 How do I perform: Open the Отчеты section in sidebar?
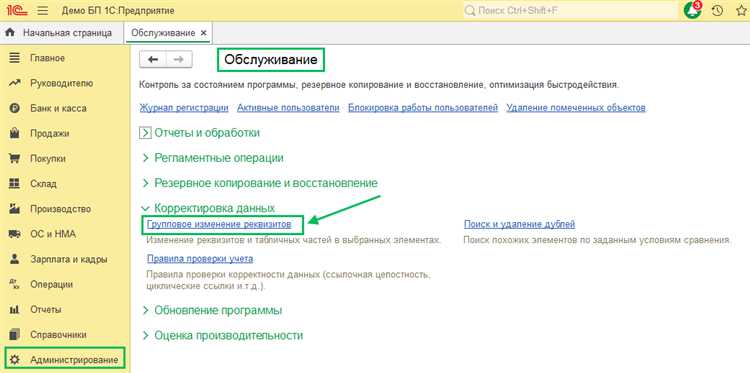[45, 309]
